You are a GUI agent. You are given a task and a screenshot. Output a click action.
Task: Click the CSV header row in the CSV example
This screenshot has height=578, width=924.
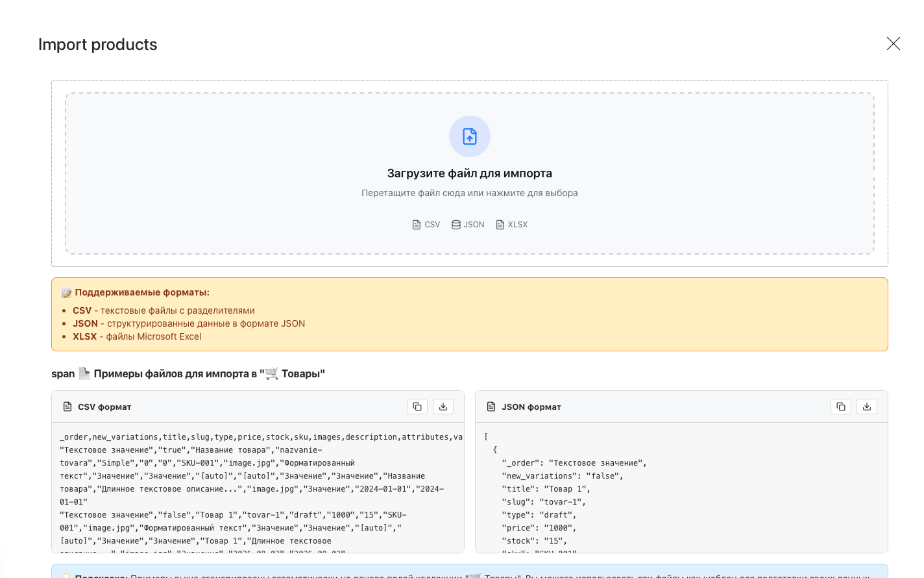(x=261, y=437)
